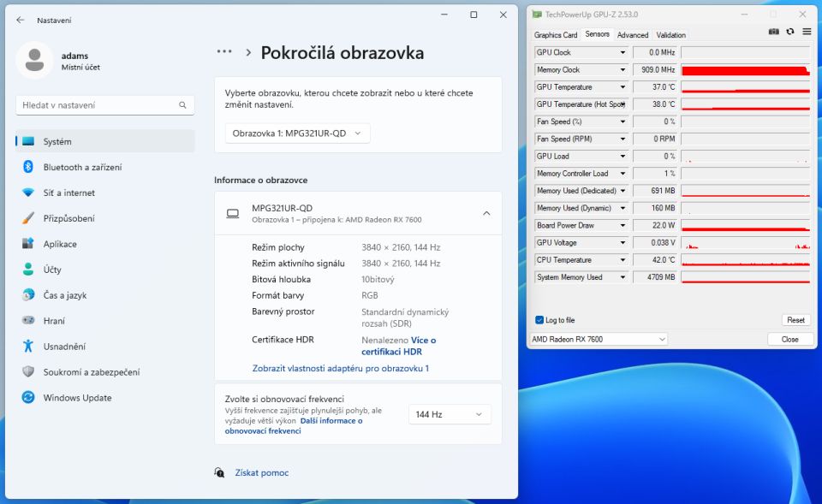Open Síť a internet category
The image size is (822, 504).
point(105,193)
